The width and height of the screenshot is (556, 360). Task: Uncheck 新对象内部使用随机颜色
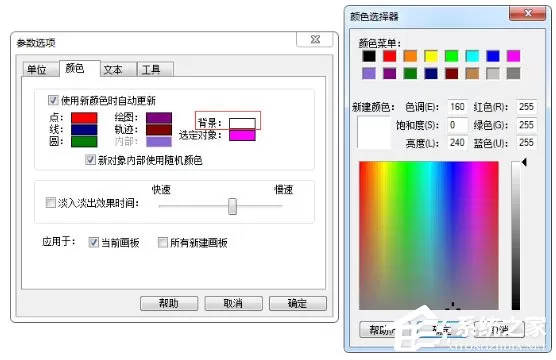coord(90,160)
